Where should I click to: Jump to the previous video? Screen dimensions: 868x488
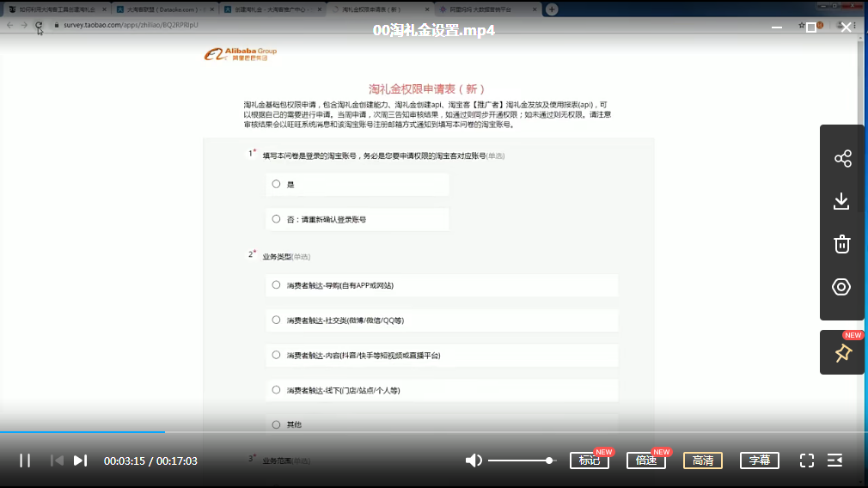tap(57, 461)
